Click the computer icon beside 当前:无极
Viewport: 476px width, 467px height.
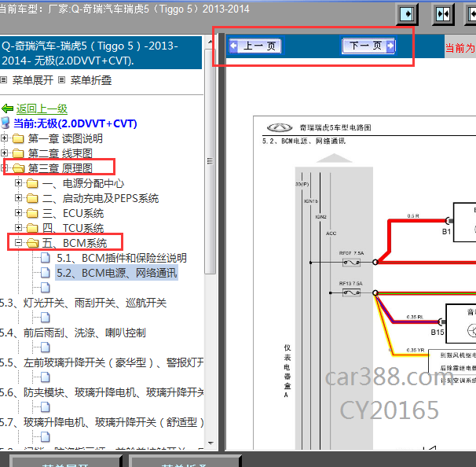[x=5, y=123]
